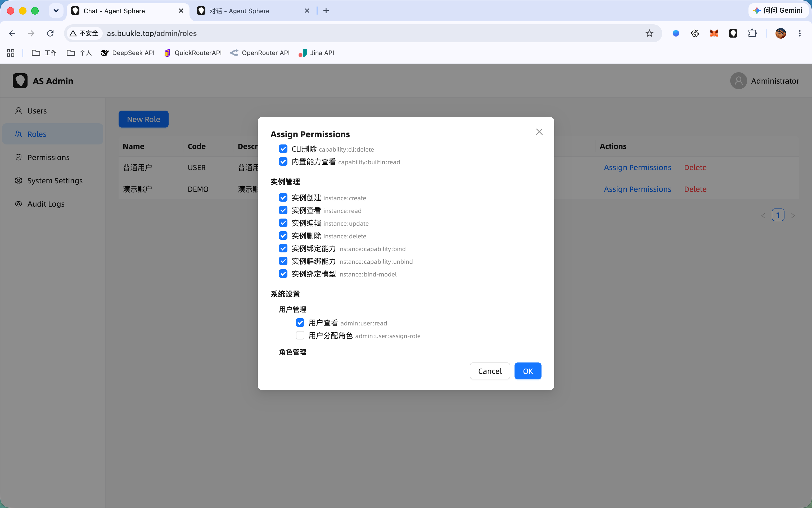Open the Extensions puzzle menu
The width and height of the screenshot is (812, 508).
click(x=752, y=33)
